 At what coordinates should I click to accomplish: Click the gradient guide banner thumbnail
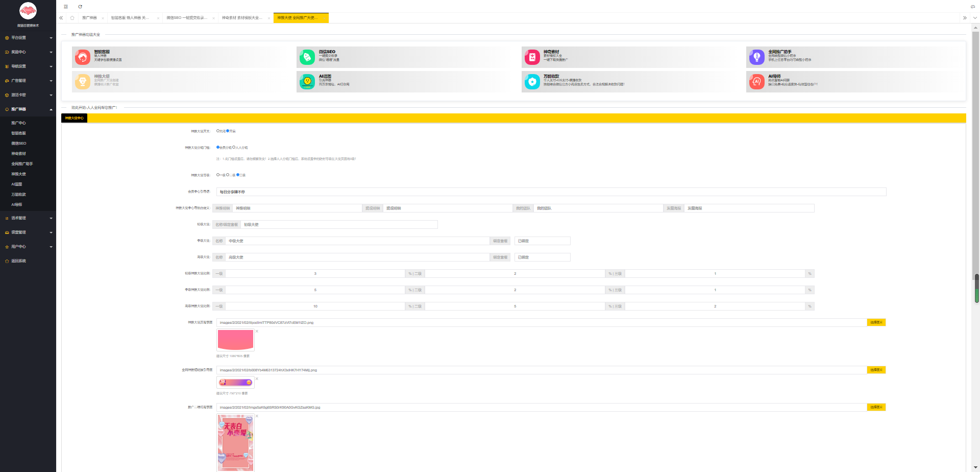coord(235,382)
